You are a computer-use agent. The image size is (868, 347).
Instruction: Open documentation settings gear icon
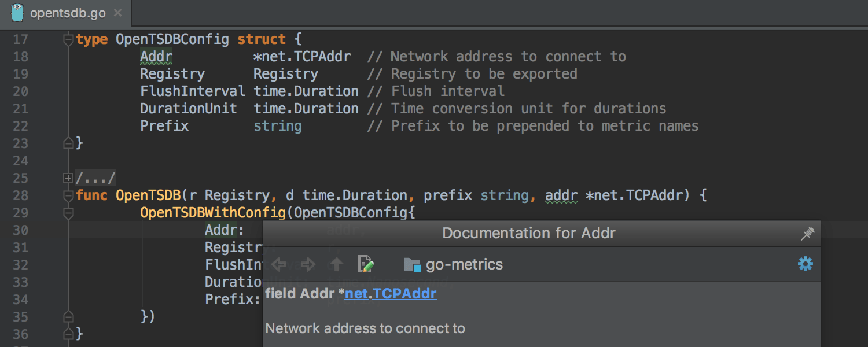805,264
